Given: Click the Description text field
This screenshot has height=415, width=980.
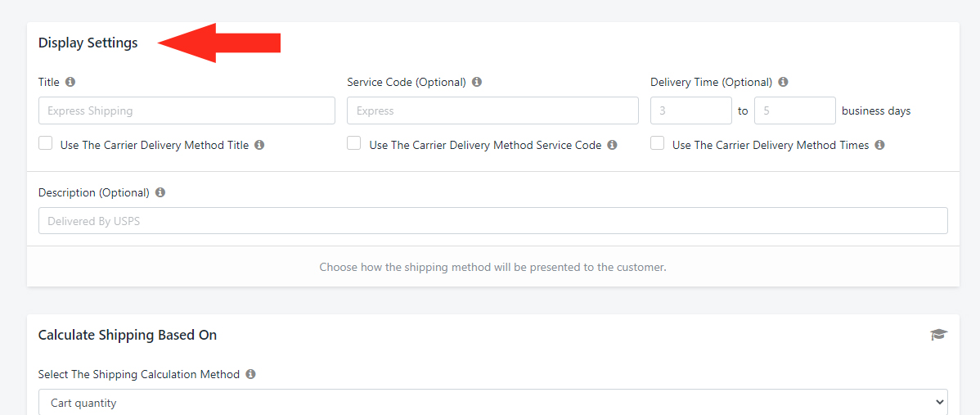Looking at the screenshot, I should point(492,221).
